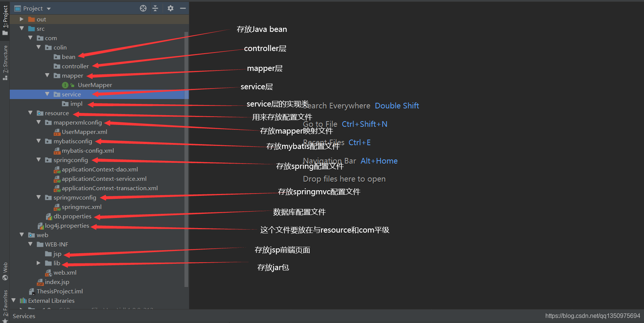Click the controller package icon
This screenshot has height=323, width=644.
coord(57,66)
